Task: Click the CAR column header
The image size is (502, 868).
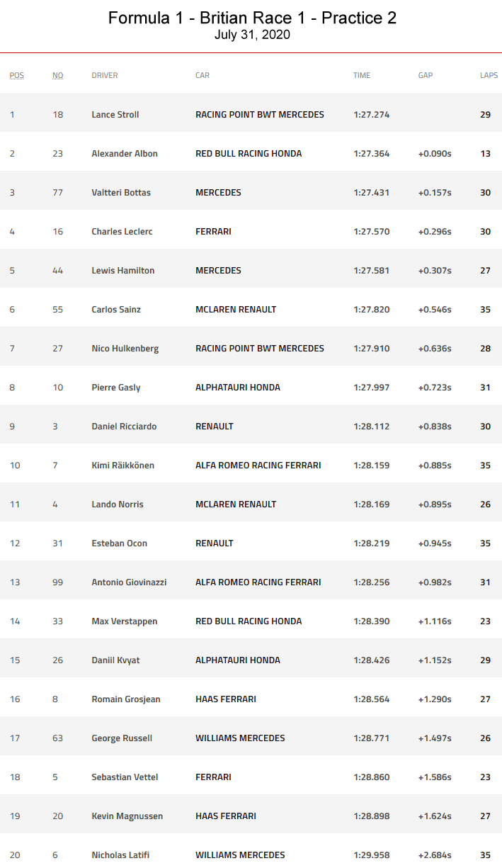Action: coord(202,75)
